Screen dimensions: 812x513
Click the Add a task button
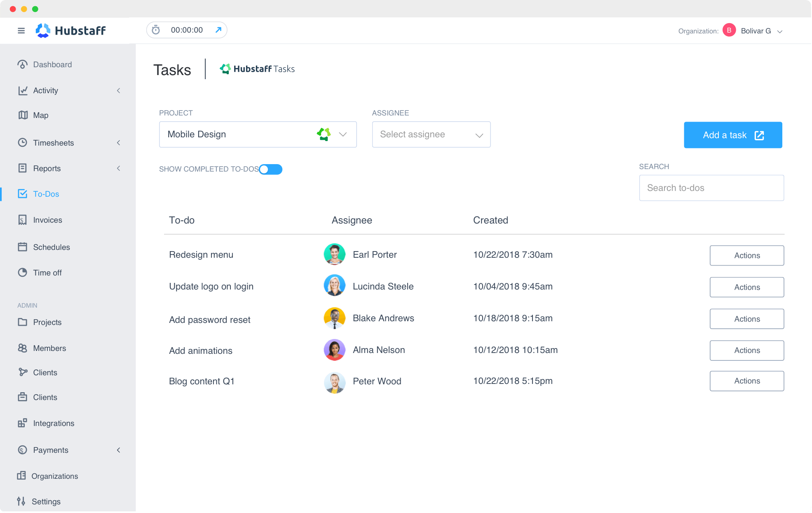point(732,135)
